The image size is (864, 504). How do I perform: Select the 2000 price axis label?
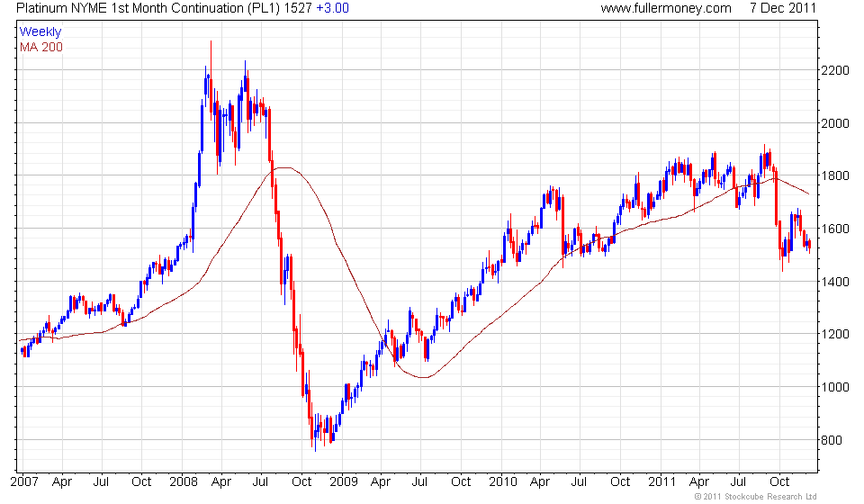pyautogui.click(x=835, y=123)
